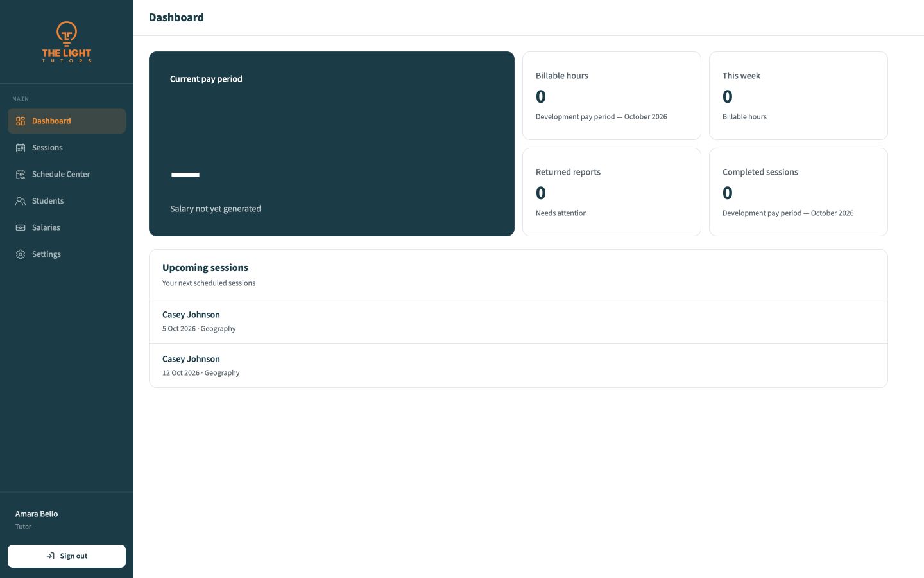Open Schedule Center page

coord(67,174)
